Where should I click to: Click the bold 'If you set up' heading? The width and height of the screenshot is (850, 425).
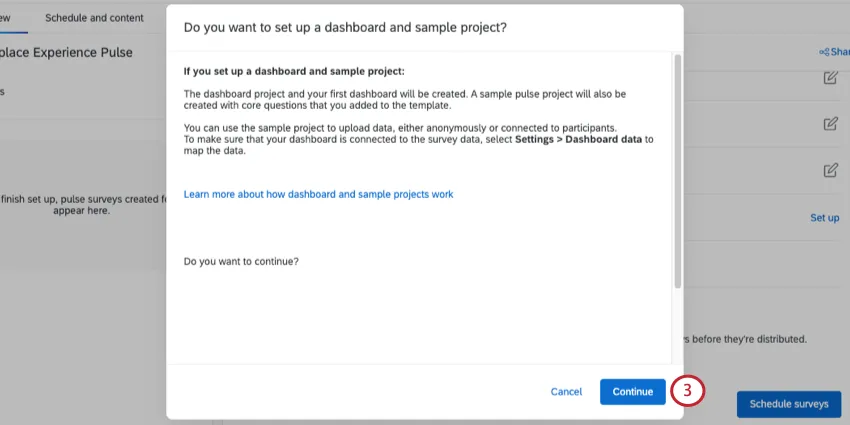(294, 72)
